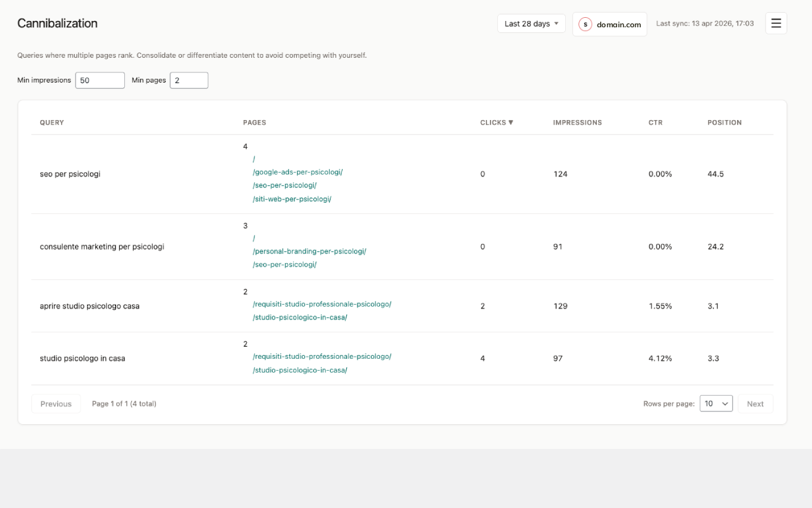Click the Next pagination button
812x508 pixels.
756,403
